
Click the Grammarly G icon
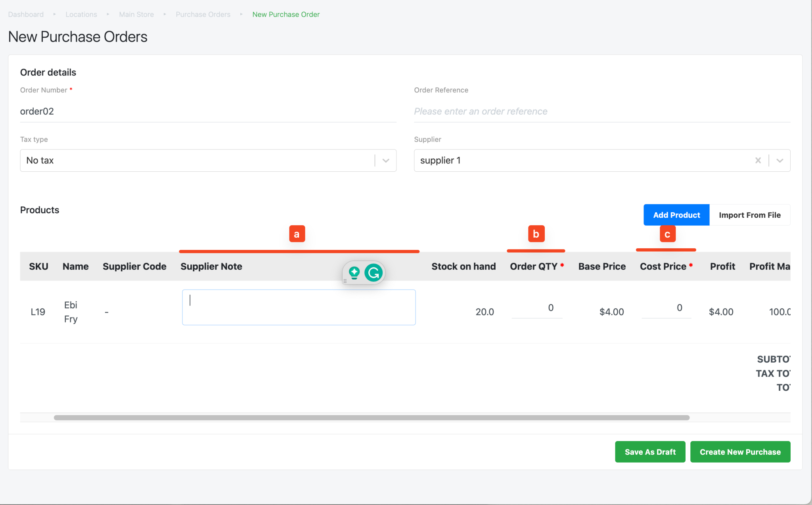coord(373,273)
